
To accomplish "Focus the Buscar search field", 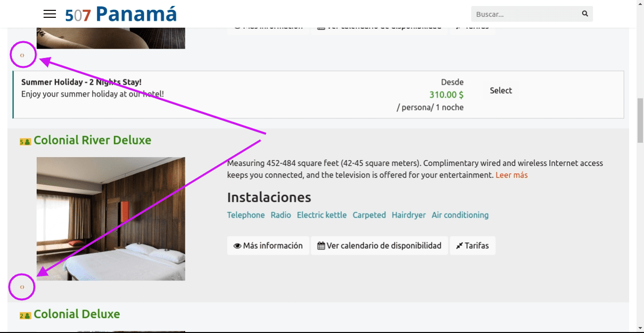I will coord(525,14).
